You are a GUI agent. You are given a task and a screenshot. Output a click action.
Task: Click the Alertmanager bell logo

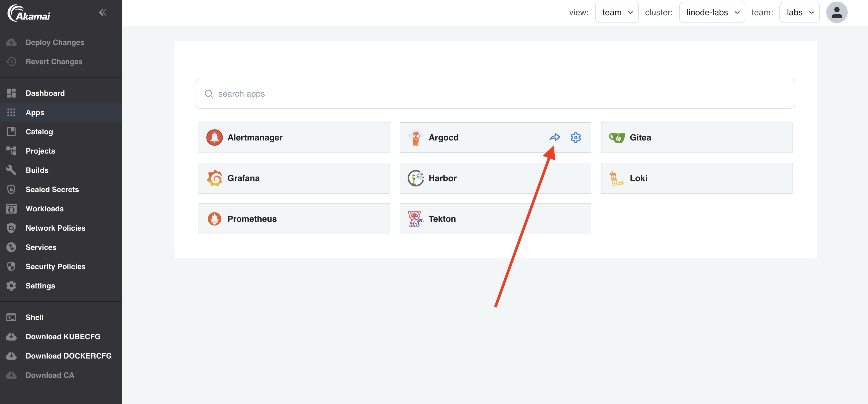click(214, 138)
